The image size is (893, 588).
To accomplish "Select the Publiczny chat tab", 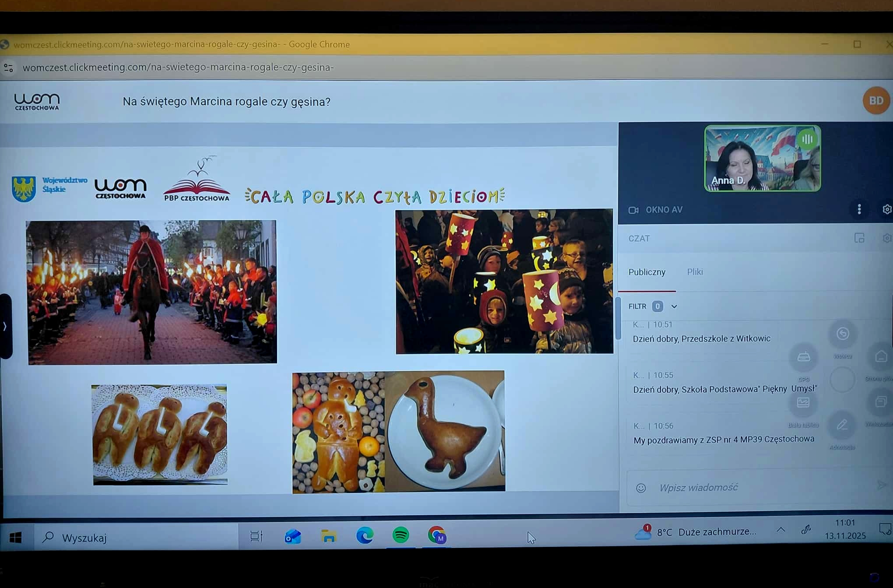I will click(x=647, y=272).
